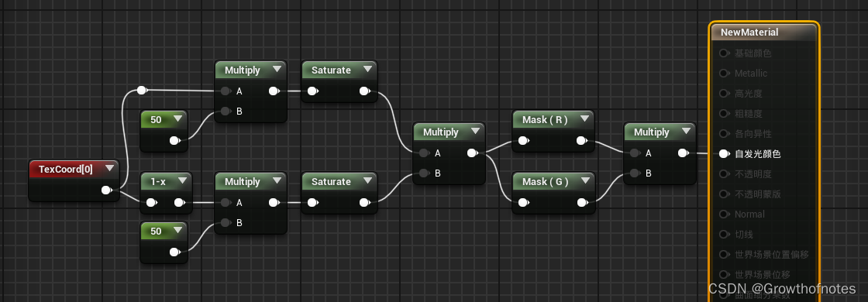Click the lower Saturate node's output pin
The width and height of the screenshot is (868, 302).
[x=365, y=202]
